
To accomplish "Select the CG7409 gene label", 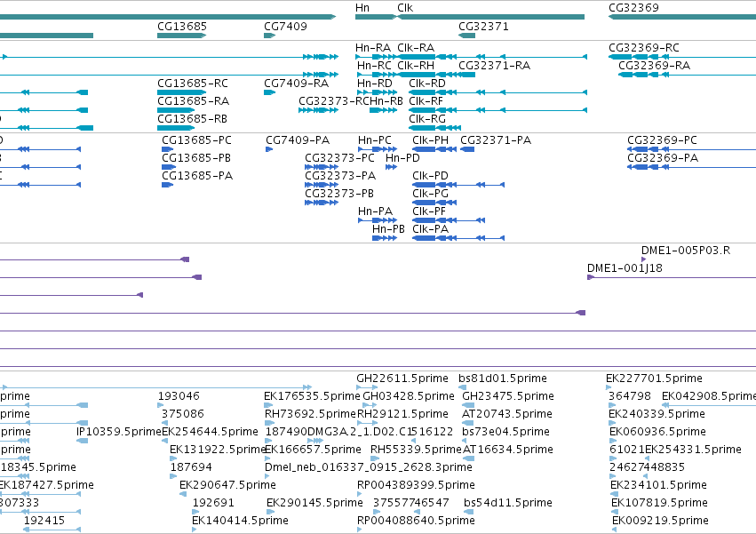I will pos(285,27).
